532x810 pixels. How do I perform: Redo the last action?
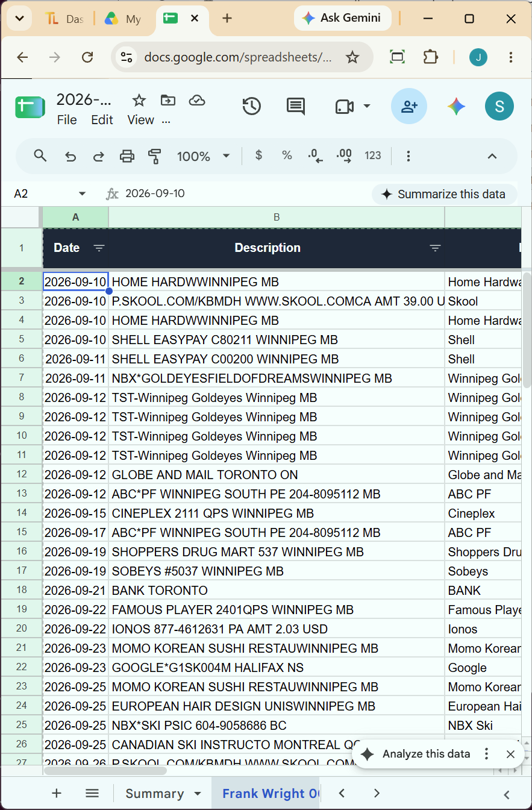(98, 157)
